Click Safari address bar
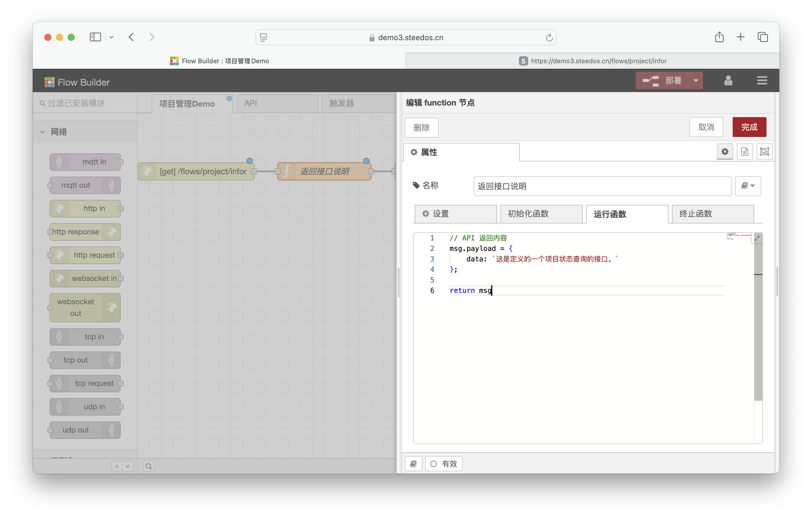 pyautogui.click(x=406, y=37)
